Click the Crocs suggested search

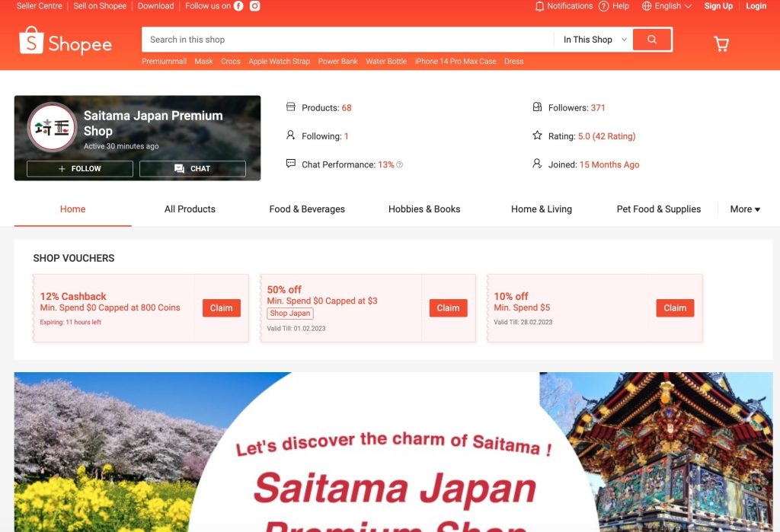click(x=231, y=61)
